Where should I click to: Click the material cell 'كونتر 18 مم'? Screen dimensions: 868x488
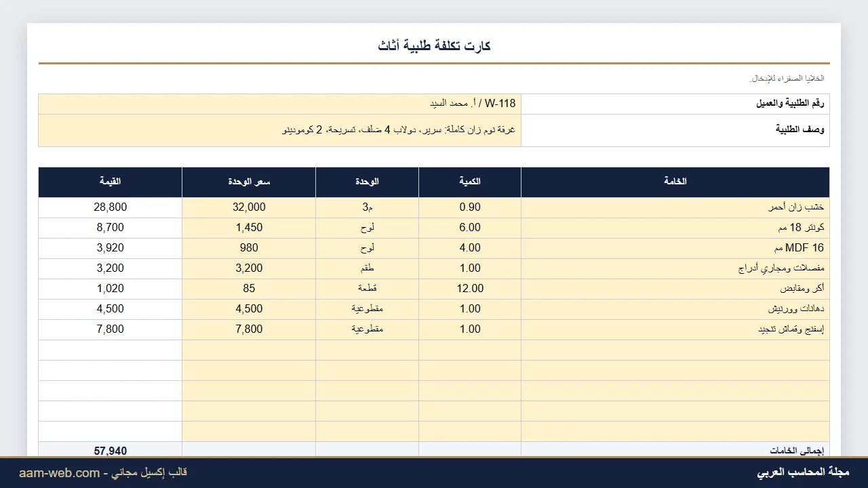click(x=675, y=228)
